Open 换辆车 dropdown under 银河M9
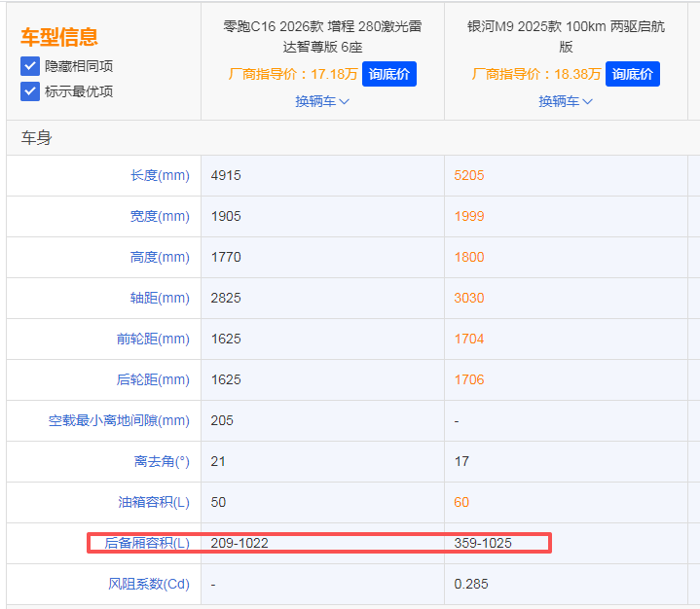The height and width of the screenshot is (609, 700). click(566, 101)
